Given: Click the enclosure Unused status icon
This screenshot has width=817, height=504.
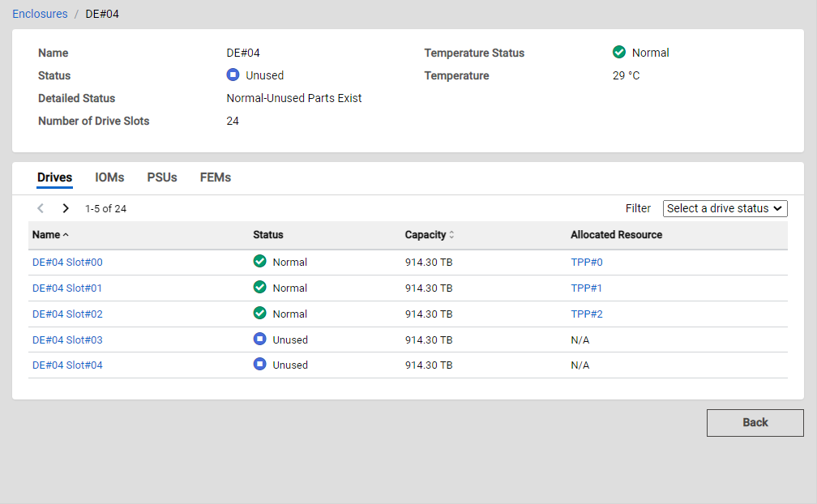Looking at the screenshot, I should 233,75.
